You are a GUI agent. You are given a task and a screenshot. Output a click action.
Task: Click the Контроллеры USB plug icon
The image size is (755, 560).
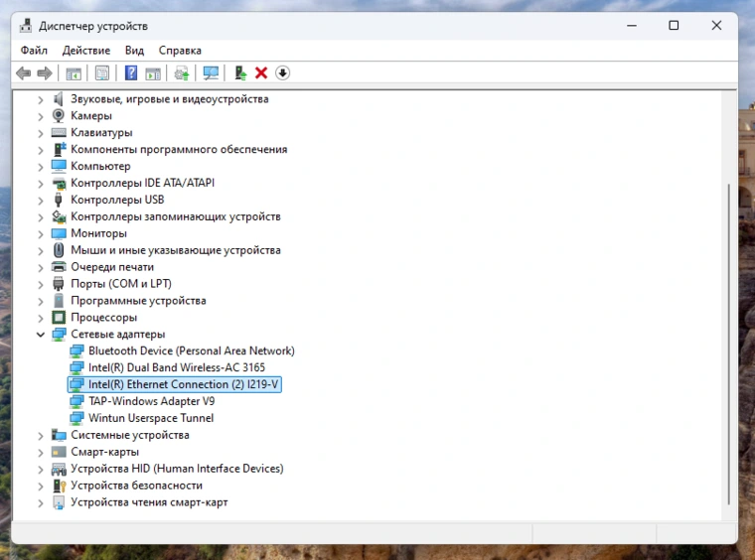tap(59, 200)
